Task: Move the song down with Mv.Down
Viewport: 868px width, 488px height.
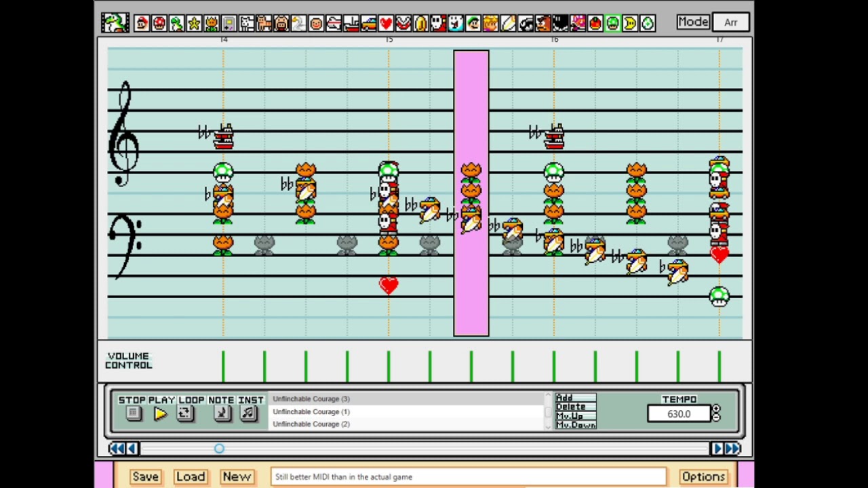Action: 575,425
